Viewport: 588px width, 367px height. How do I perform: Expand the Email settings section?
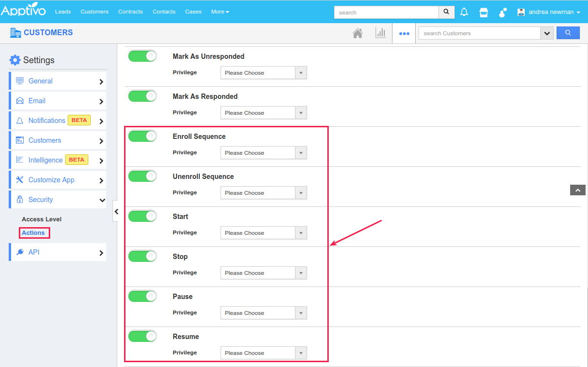point(58,101)
